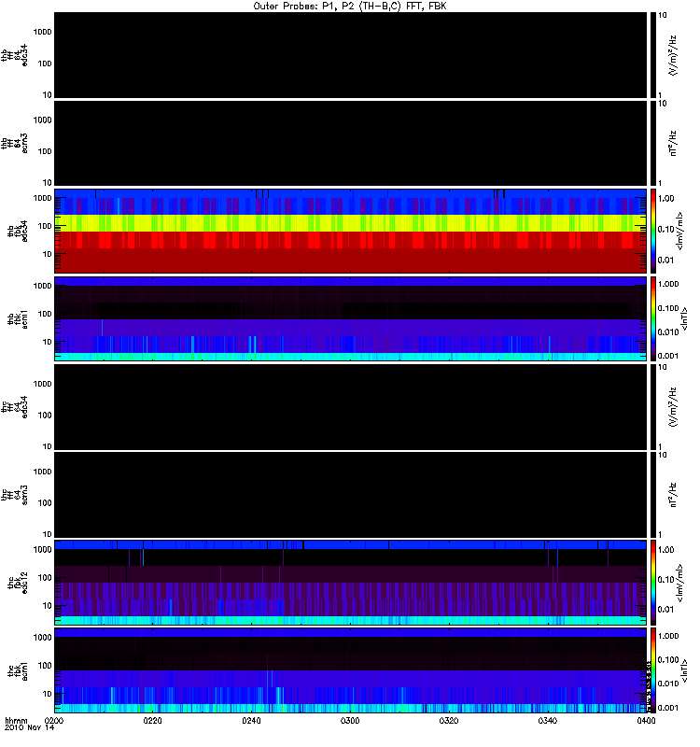Click the <|nT|> unit label of thc fbk scm1
This screenshot has width=700, height=747.
pos(685,670)
